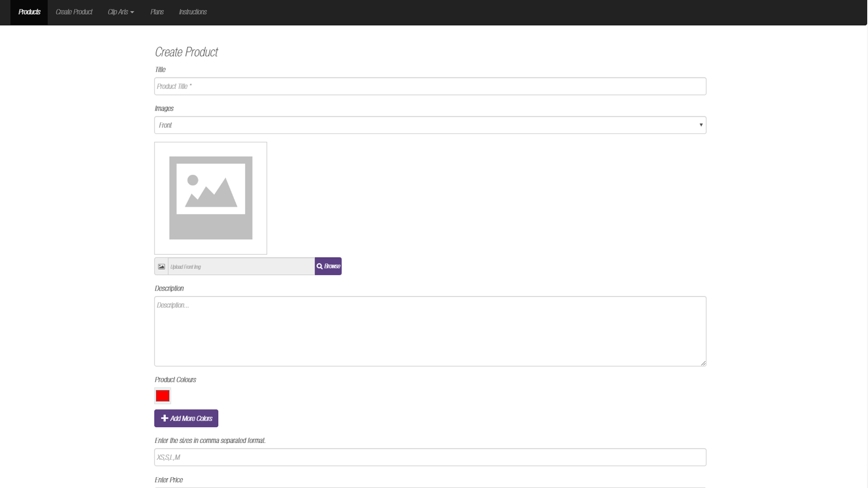Open the Front image position dropdown
This screenshot has width=868, height=488.
pos(430,125)
